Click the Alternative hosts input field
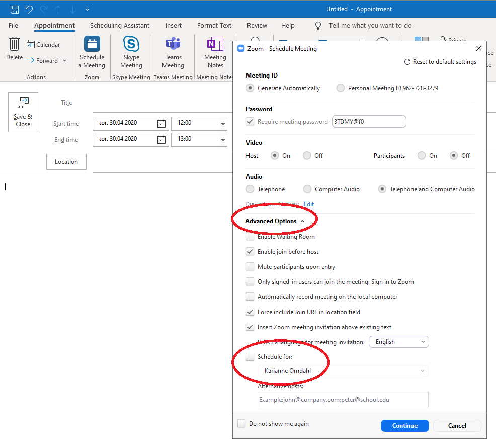Viewport: 496px width, 448px height. point(343,400)
